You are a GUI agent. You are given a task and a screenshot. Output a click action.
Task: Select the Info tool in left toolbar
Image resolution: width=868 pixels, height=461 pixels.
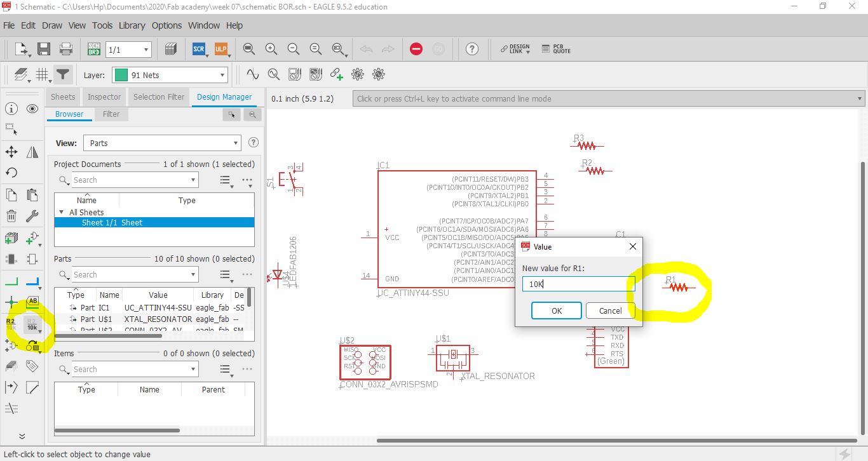11,109
